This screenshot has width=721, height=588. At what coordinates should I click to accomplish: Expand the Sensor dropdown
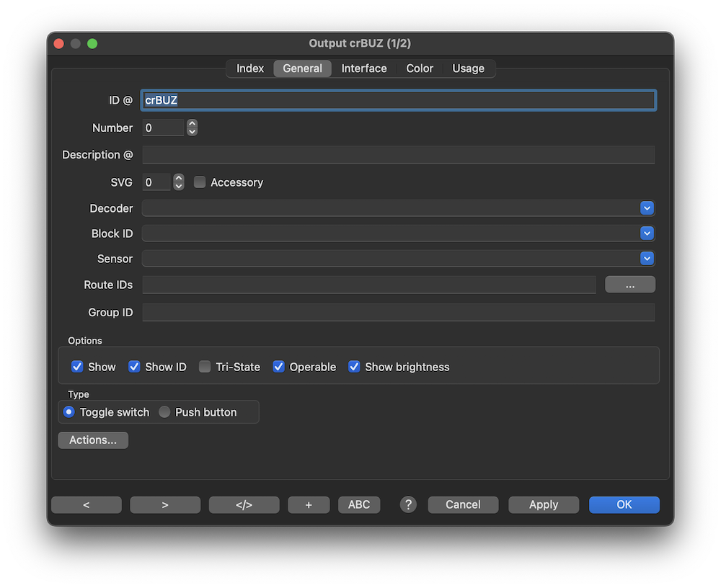click(x=647, y=259)
